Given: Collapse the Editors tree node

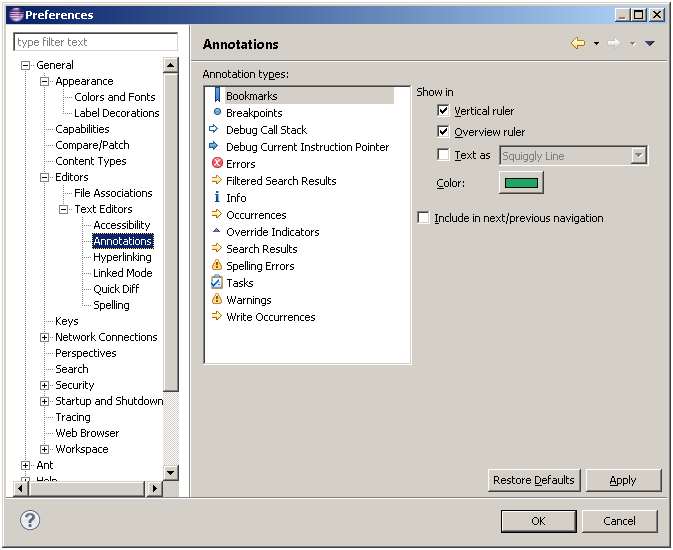Looking at the screenshot, I should point(44,177).
